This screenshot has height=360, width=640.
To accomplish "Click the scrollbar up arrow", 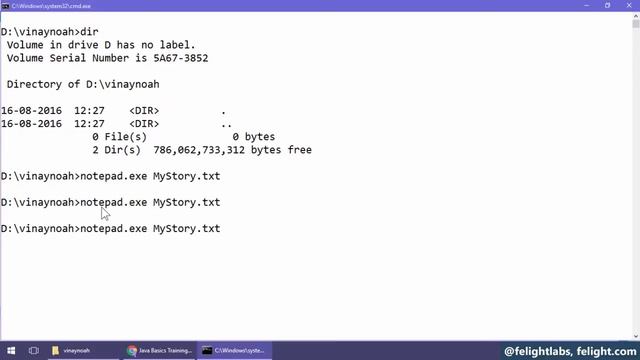I will click(x=636, y=16).
